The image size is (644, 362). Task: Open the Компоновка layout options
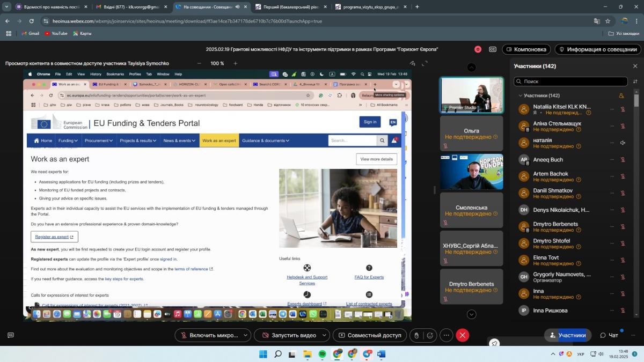tap(526, 49)
